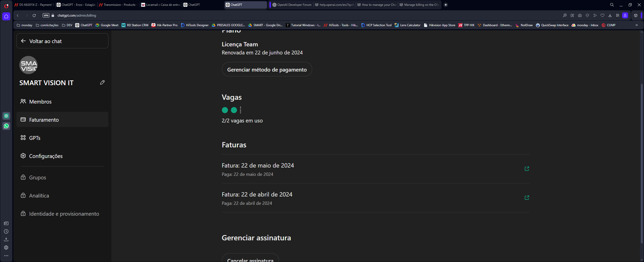The width and height of the screenshot is (644, 262).
Task: Open the DEV bookmarks folder
Action: (x=67, y=25)
